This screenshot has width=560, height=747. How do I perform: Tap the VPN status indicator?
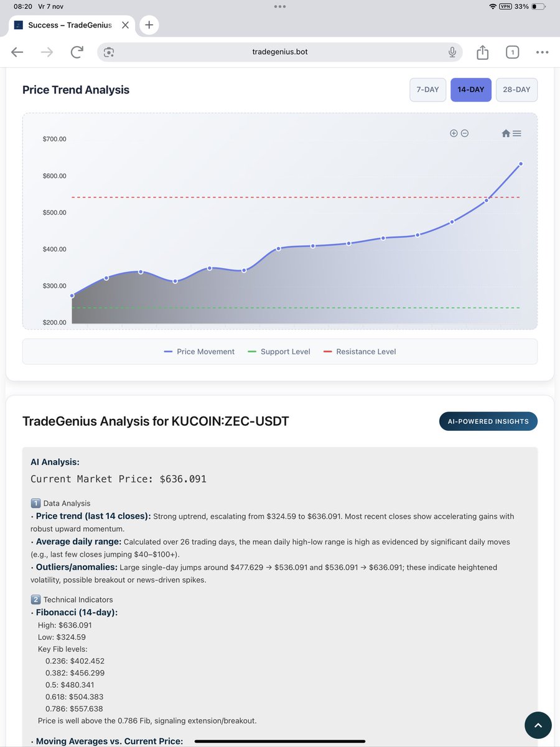tap(505, 6)
